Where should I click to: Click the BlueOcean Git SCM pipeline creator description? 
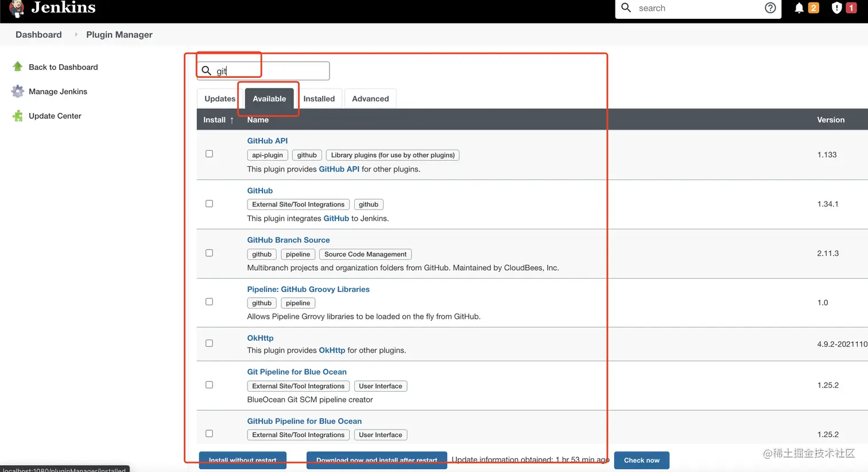click(310, 400)
